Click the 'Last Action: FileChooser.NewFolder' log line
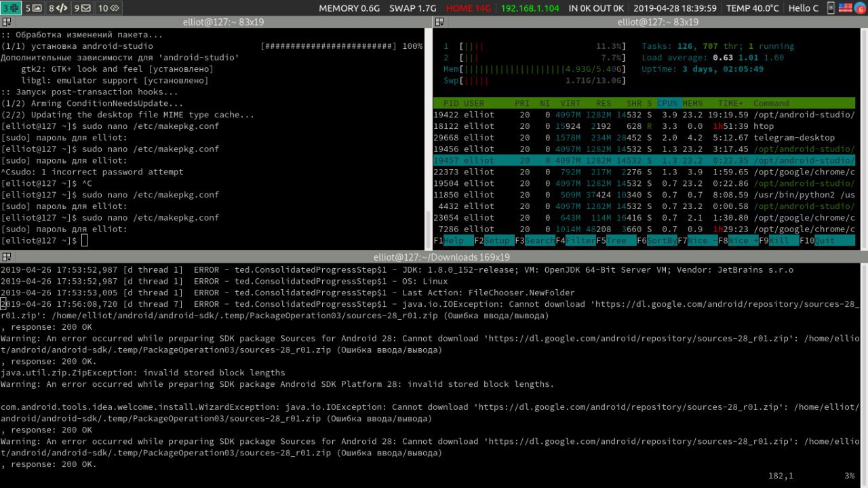 tap(288, 293)
